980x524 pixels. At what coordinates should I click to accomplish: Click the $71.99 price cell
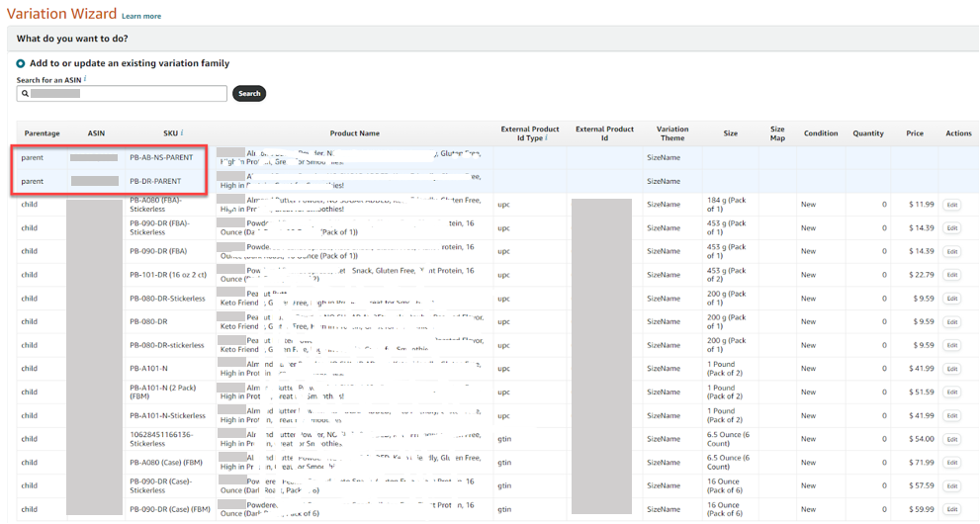[x=922, y=463]
